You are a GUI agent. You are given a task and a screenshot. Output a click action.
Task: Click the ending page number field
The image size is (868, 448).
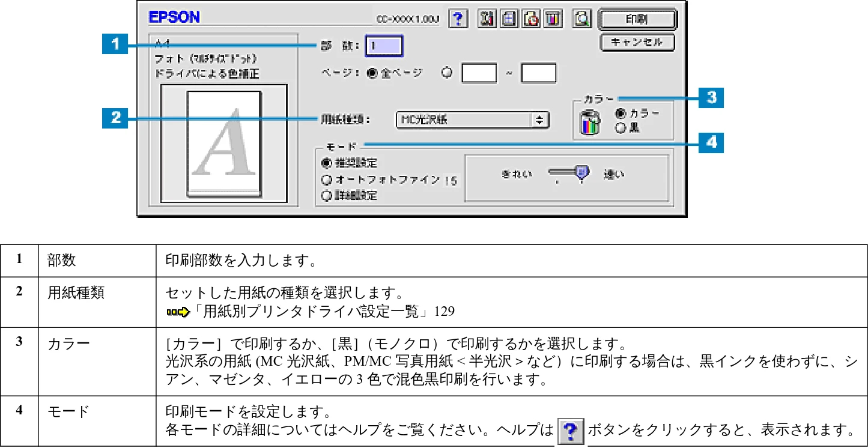coord(539,73)
